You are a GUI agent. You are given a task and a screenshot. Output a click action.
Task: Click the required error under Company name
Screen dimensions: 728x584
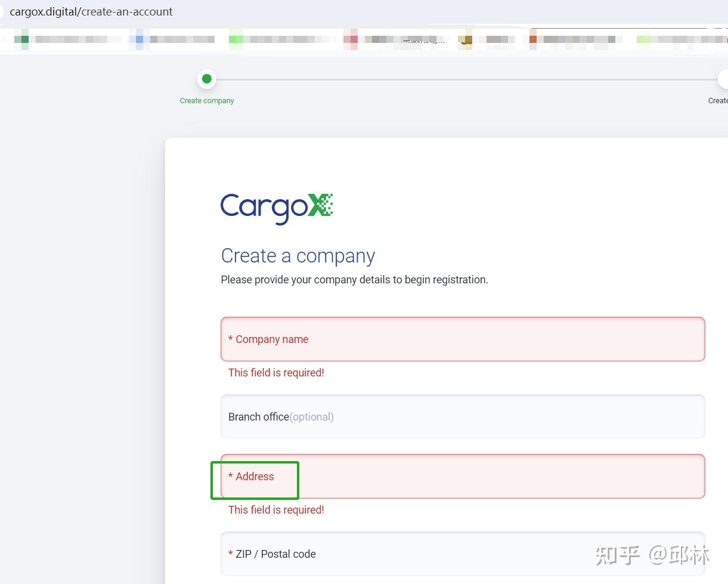(276, 372)
